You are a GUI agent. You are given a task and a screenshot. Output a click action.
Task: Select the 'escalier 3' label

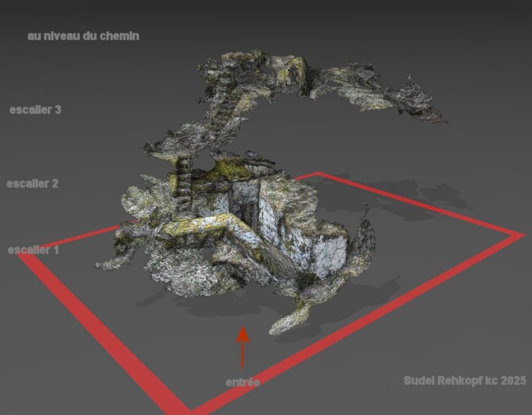[35, 110]
